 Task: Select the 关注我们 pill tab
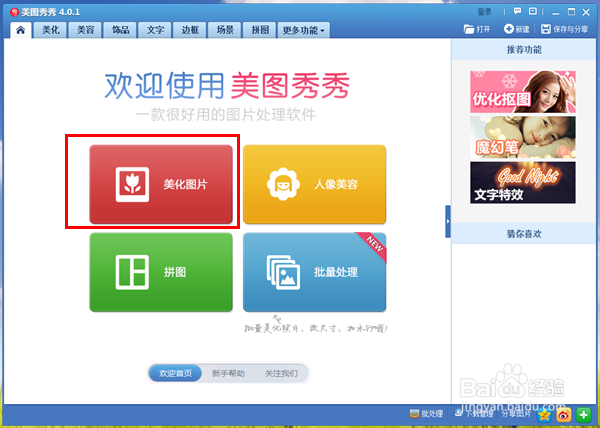pyautogui.click(x=281, y=373)
